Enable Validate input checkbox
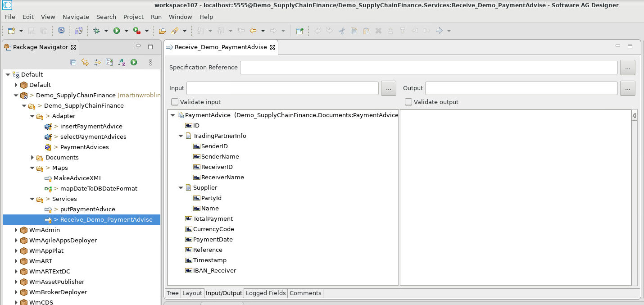Viewport: 644px width, 305px height. pyautogui.click(x=175, y=102)
